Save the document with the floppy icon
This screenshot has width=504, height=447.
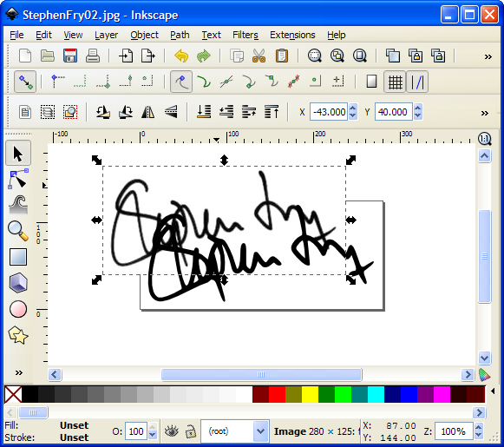click(70, 56)
